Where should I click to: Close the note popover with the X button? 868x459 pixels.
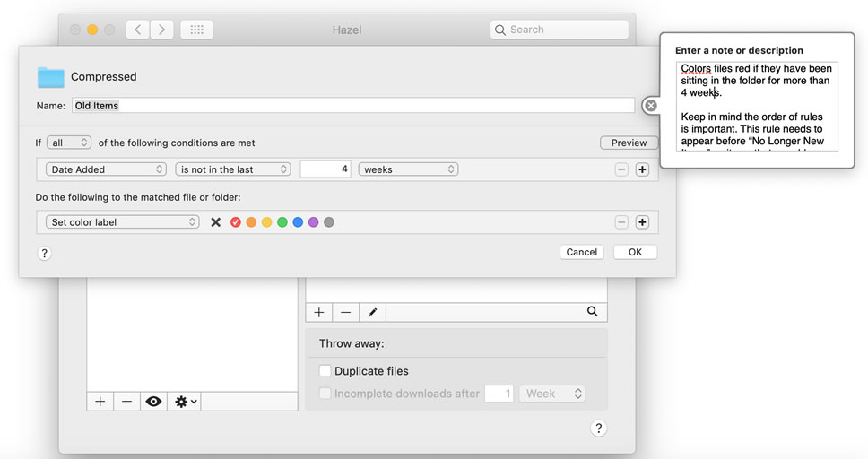[651, 105]
